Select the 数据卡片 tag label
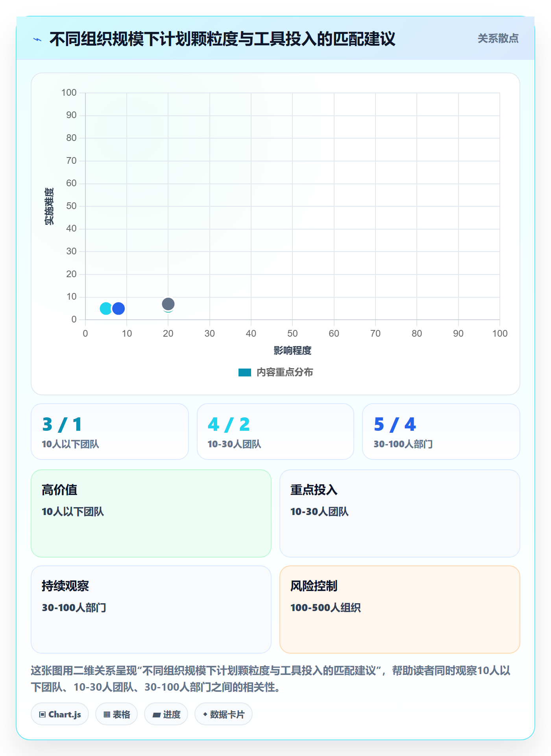Image resolution: width=551 pixels, height=756 pixels. 227,715
